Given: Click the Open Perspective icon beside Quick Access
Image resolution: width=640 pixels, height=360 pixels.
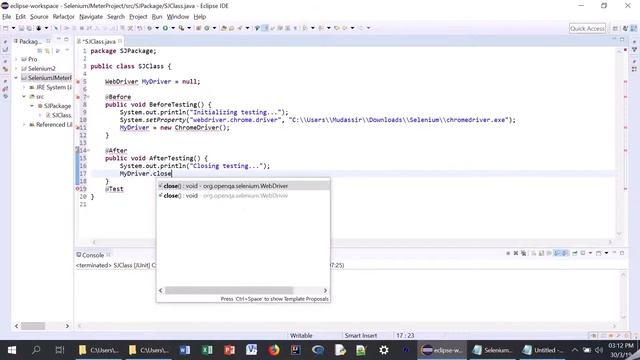Looking at the screenshot, I should 615,28.
